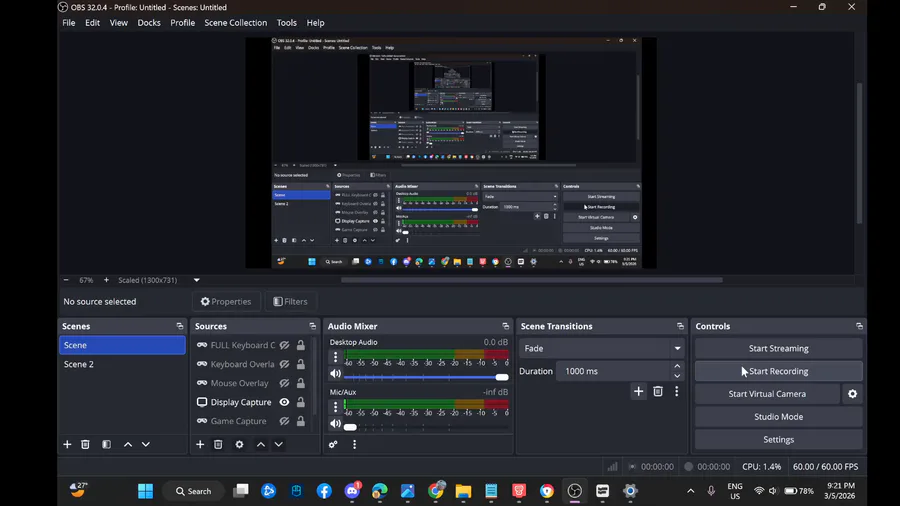900x506 pixels.
Task: Open the Docks menu
Action: [149, 23]
